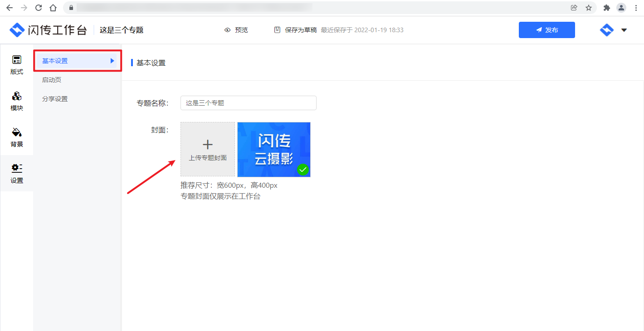Click the browser forward arrow
Viewport: 644px width, 331px height.
[24, 8]
